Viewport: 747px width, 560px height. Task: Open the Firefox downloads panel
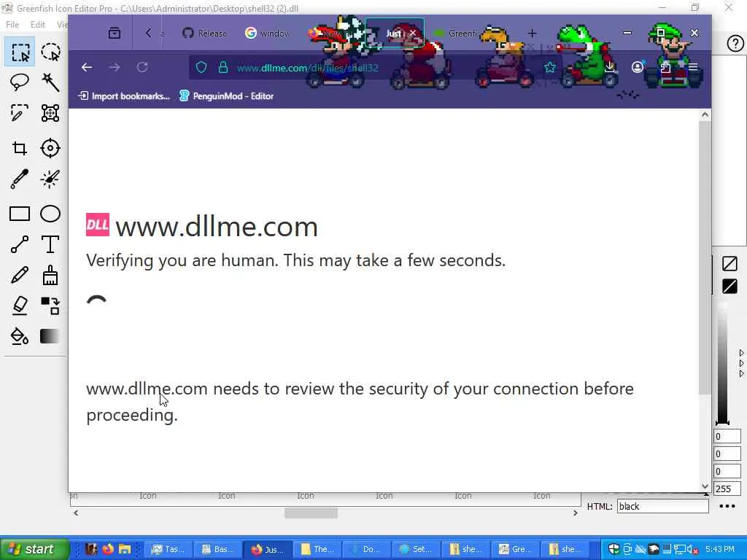(609, 68)
